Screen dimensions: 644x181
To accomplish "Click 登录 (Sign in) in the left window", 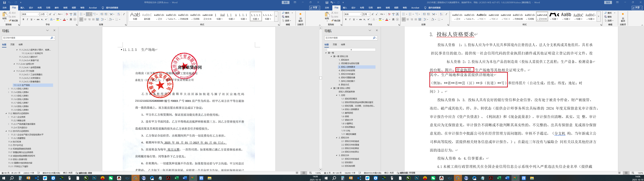I will pyautogui.click(x=285, y=3).
